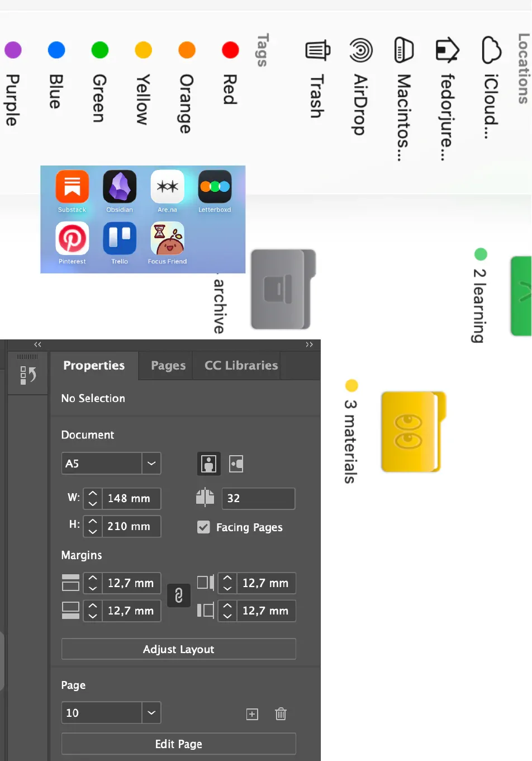Click the add new page icon
The height and width of the screenshot is (761, 532).
(253, 714)
